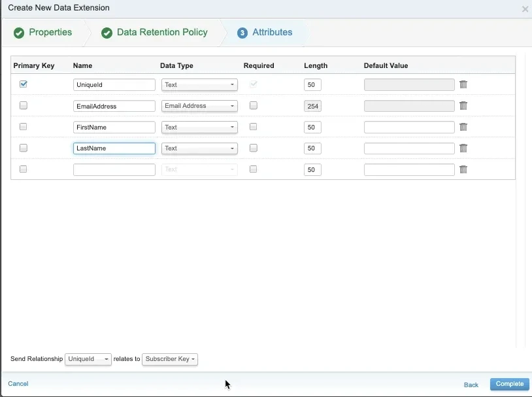Click Default Value field on empty row
The width and height of the screenshot is (532, 397).
409,169
